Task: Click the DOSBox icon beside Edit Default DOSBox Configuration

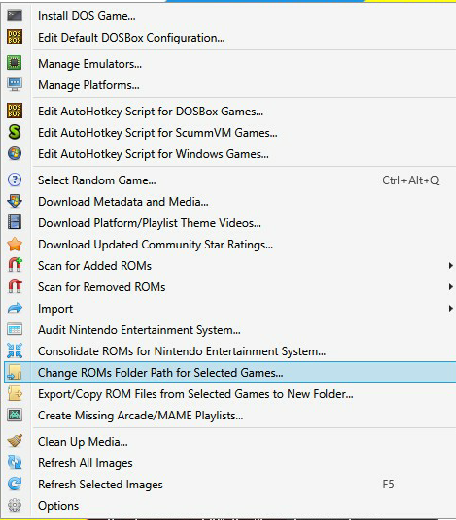Action: [14, 37]
